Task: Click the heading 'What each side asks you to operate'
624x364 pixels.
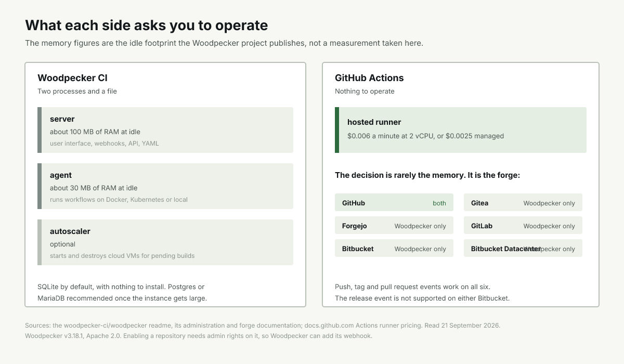Action: pyautogui.click(x=147, y=25)
